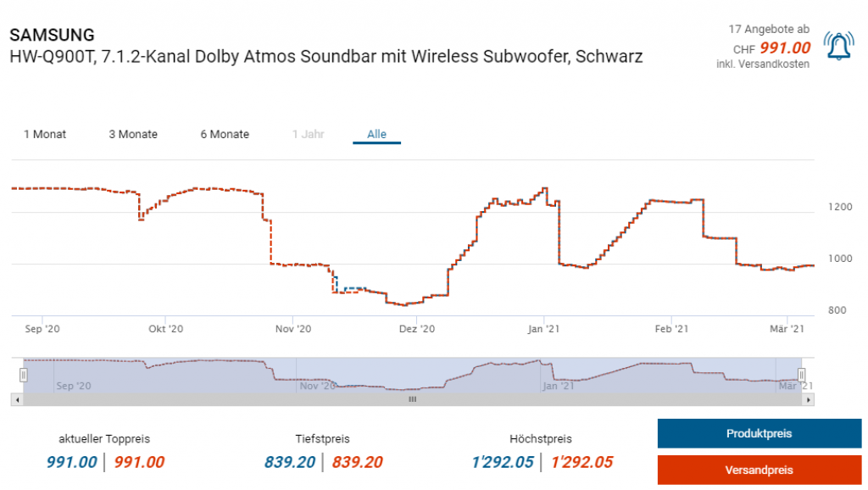Select the 1 Monat time range

tap(45, 134)
